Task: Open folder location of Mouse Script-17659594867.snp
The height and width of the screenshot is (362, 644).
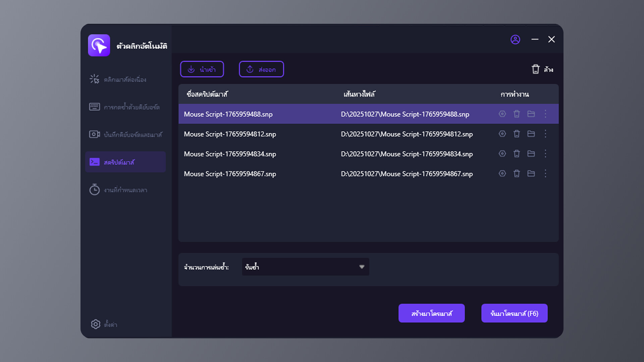Action: click(531, 173)
